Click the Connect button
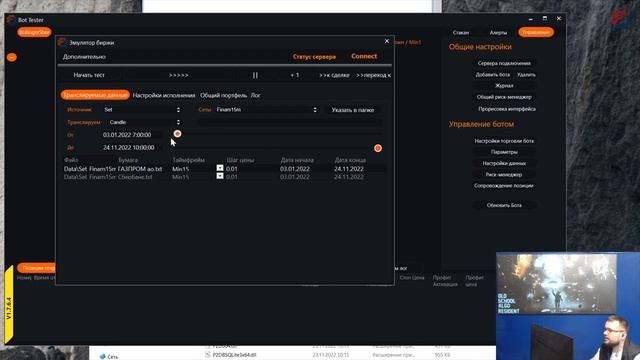 pyautogui.click(x=364, y=56)
